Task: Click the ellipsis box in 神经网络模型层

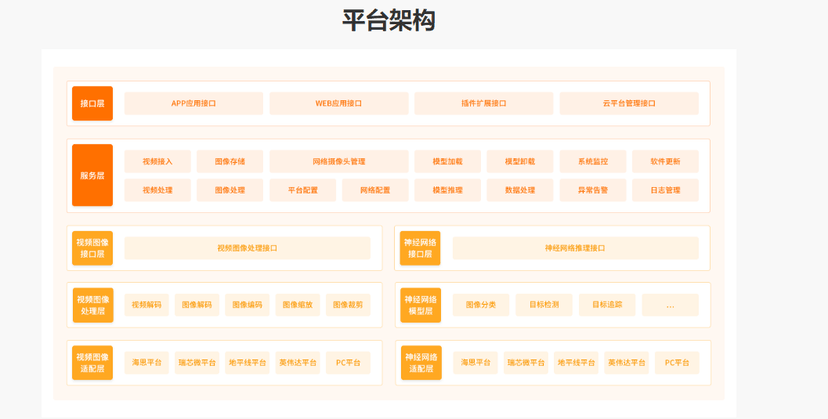Action: [x=670, y=305]
